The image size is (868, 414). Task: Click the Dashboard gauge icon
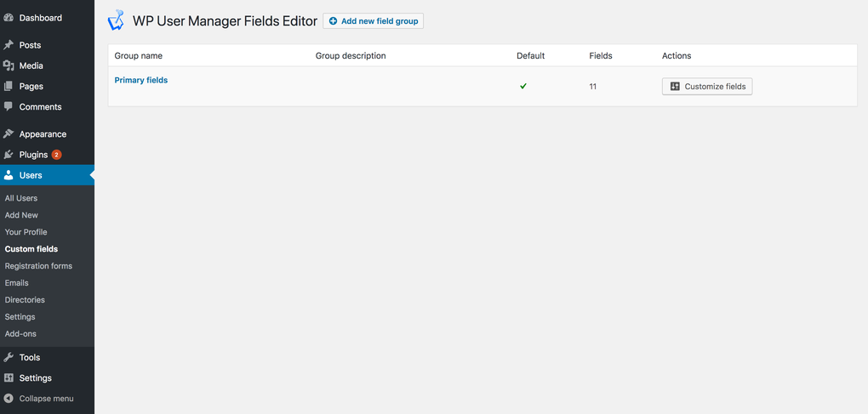9,18
